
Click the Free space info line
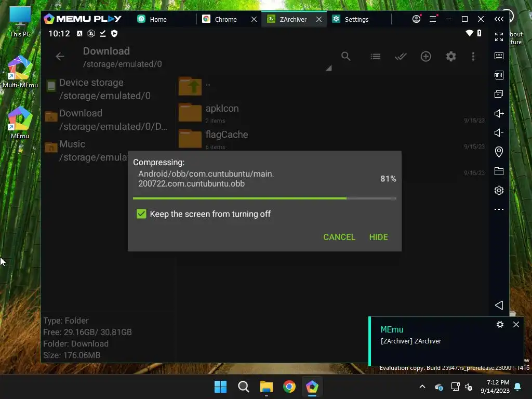coord(87,332)
